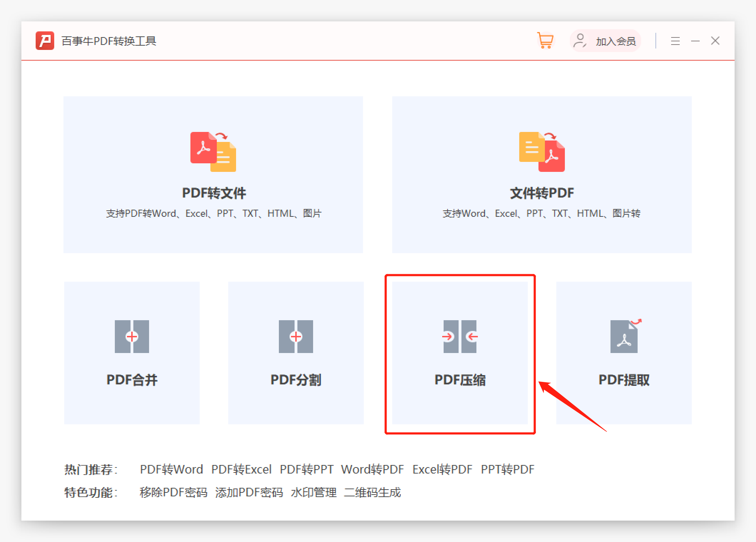
Task: Click the 热门推荐 label
Action: [91, 469]
